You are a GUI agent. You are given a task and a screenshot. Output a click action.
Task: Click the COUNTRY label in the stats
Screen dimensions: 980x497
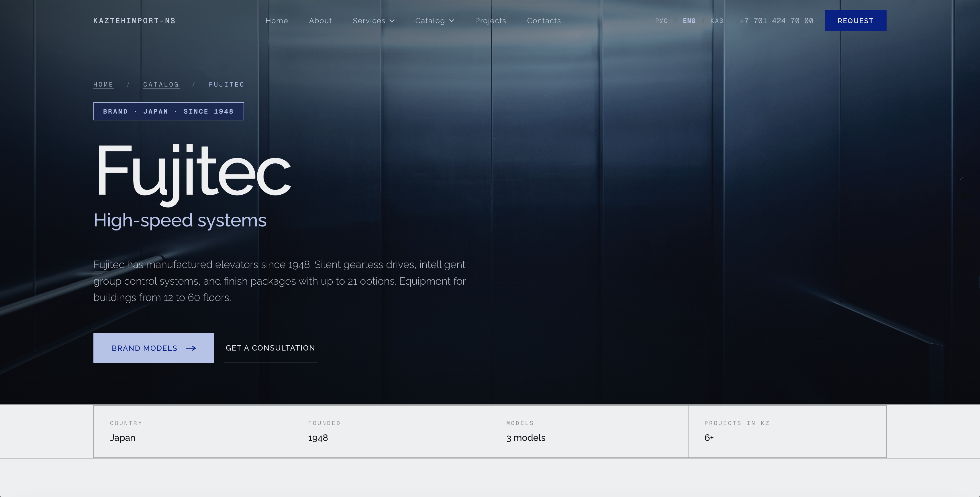126,423
